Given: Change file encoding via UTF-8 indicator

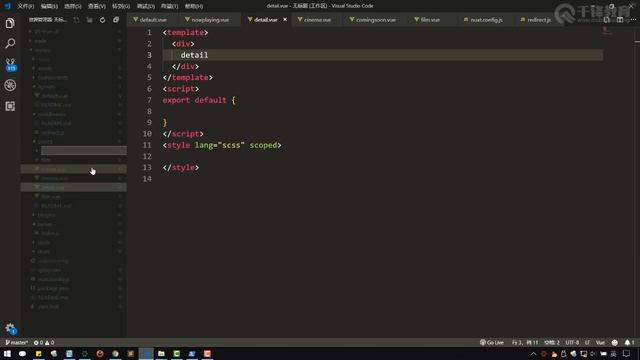Looking at the screenshot, I should click(x=572, y=342).
